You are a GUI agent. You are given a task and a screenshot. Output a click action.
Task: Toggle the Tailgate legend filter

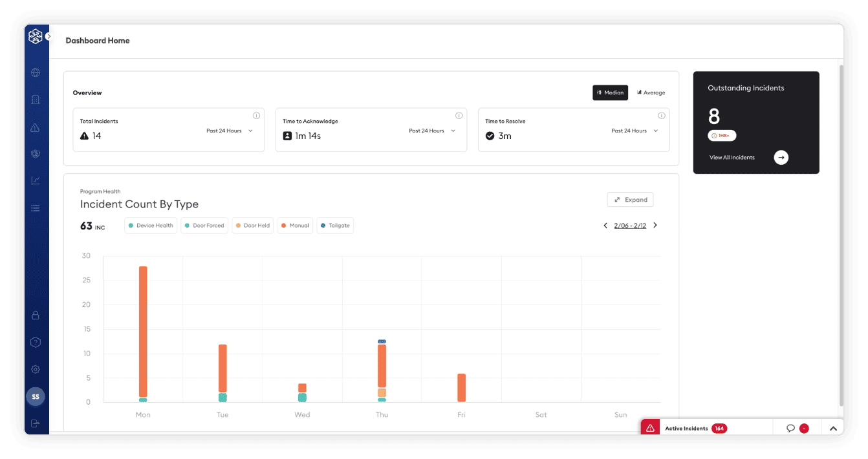(335, 226)
